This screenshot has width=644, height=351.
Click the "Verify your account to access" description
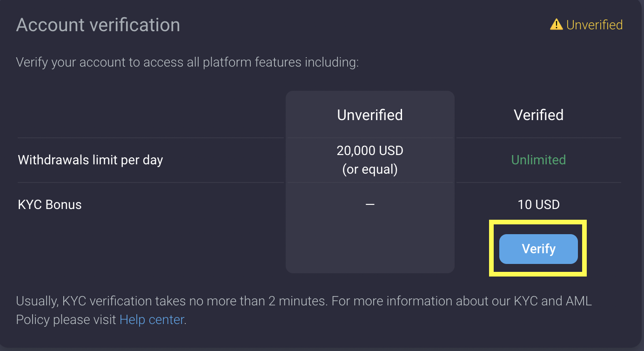pos(93,62)
